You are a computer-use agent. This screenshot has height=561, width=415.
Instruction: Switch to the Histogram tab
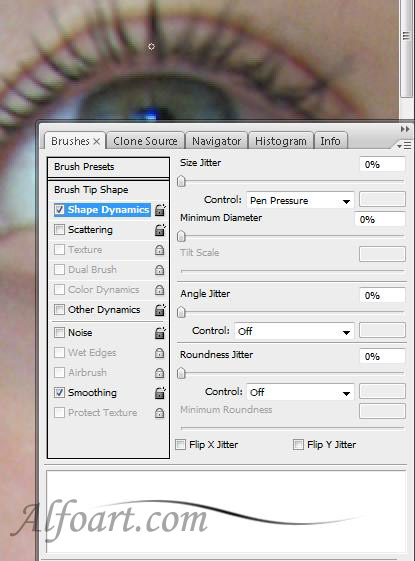click(x=281, y=141)
